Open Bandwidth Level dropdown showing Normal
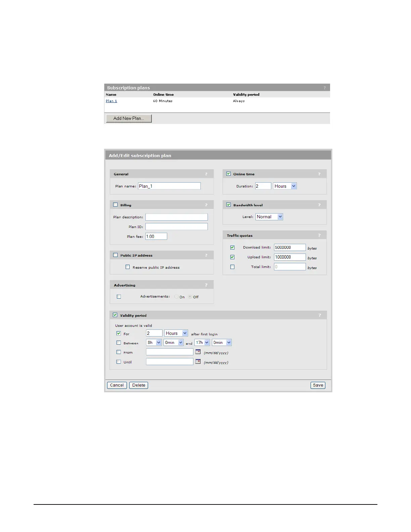 pos(269,217)
